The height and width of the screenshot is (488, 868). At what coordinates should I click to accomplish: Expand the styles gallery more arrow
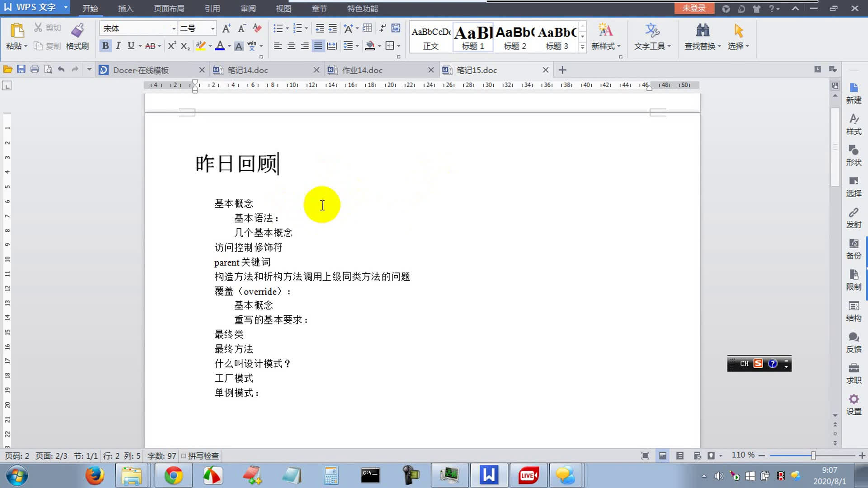[582, 47]
